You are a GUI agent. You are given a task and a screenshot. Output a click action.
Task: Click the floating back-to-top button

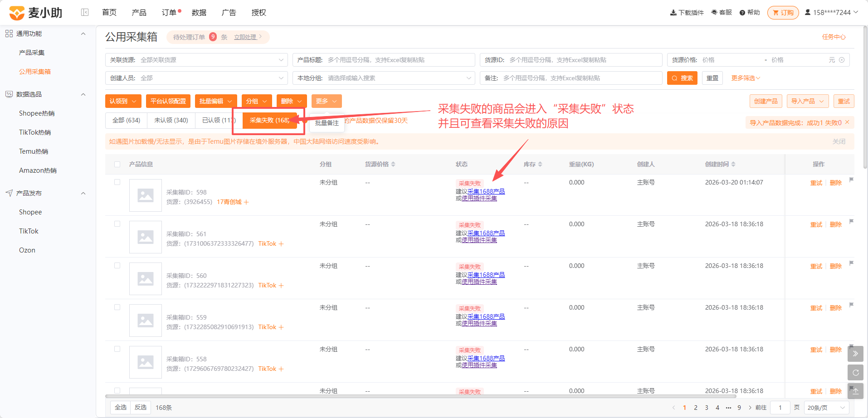tap(855, 391)
